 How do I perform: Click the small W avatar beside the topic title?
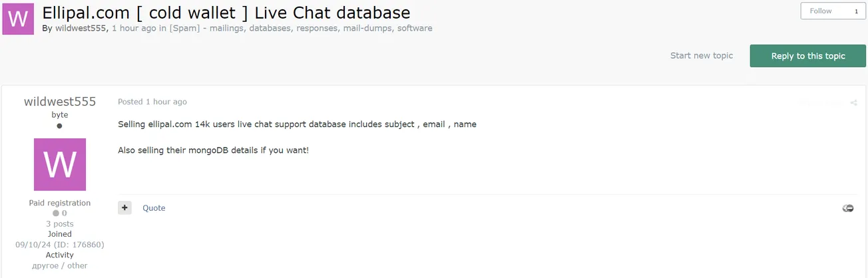tap(18, 17)
